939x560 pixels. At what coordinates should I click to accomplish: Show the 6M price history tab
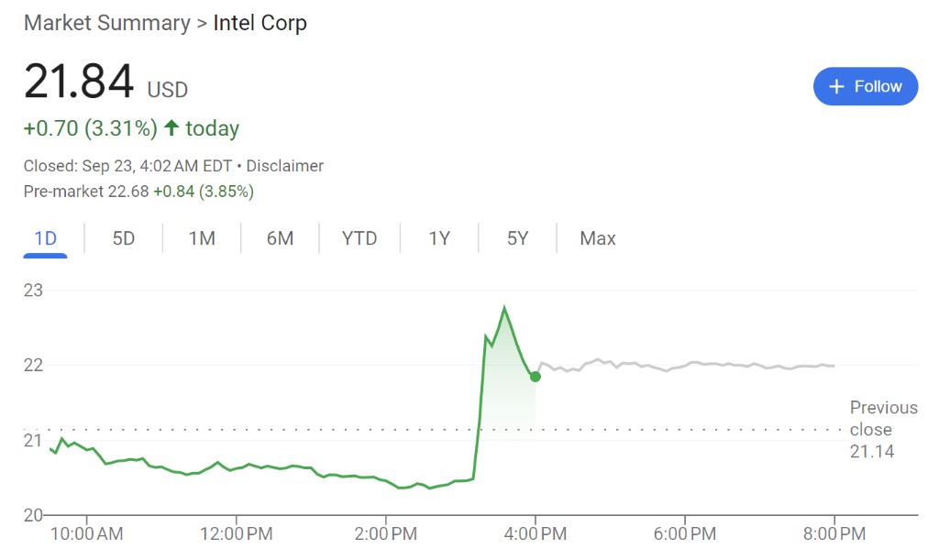[280, 238]
